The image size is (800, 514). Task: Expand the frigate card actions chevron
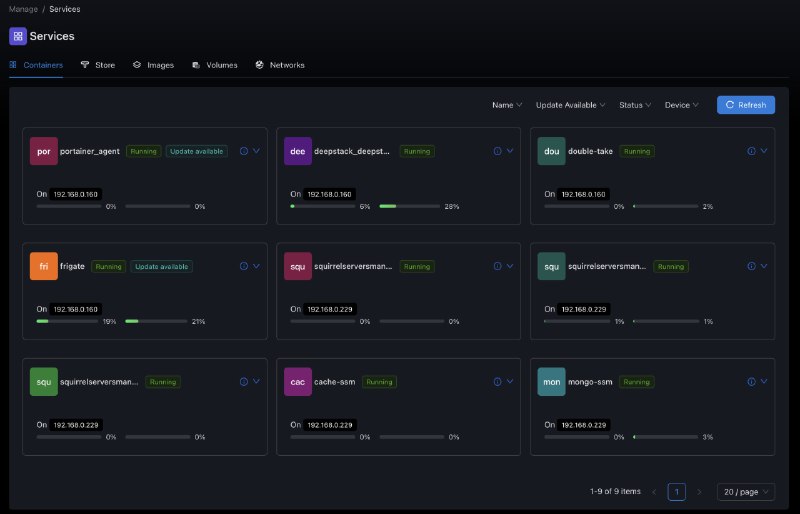[257, 266]
